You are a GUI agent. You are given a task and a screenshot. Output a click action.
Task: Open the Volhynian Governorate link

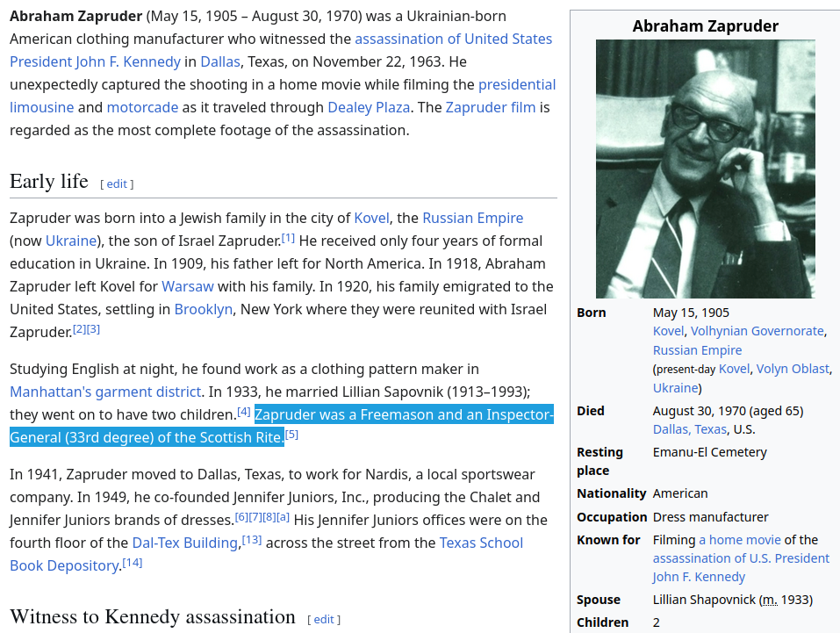click(x=757, y=331)
